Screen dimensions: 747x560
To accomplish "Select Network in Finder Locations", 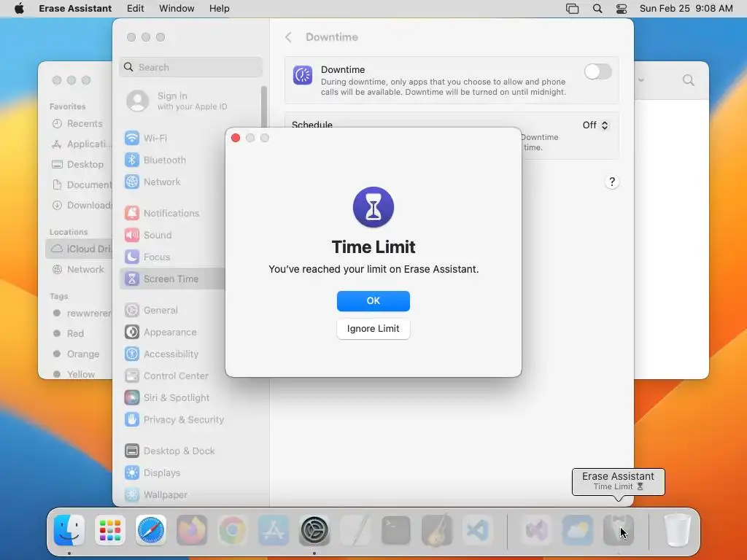I will (x=78, y=269).
